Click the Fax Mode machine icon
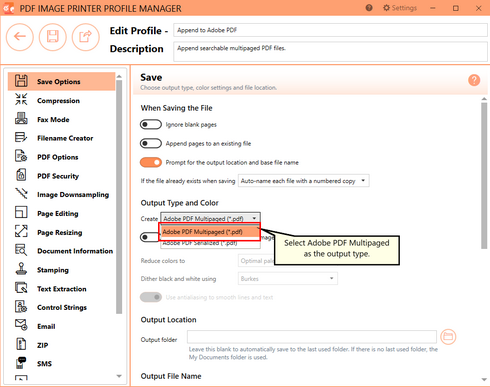The width and height of the screenshot is (490, 387). 21,119
